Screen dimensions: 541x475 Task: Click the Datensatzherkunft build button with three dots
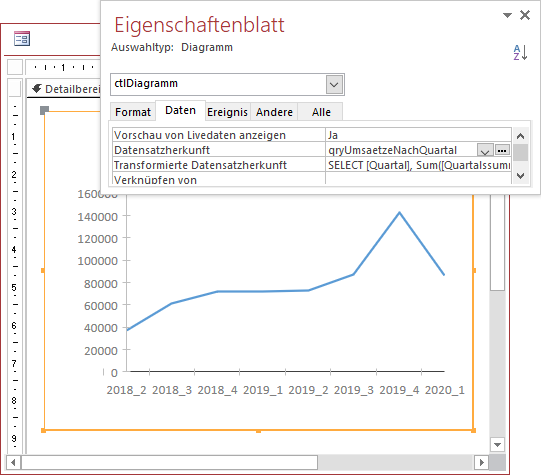click(x=502, y=150)
